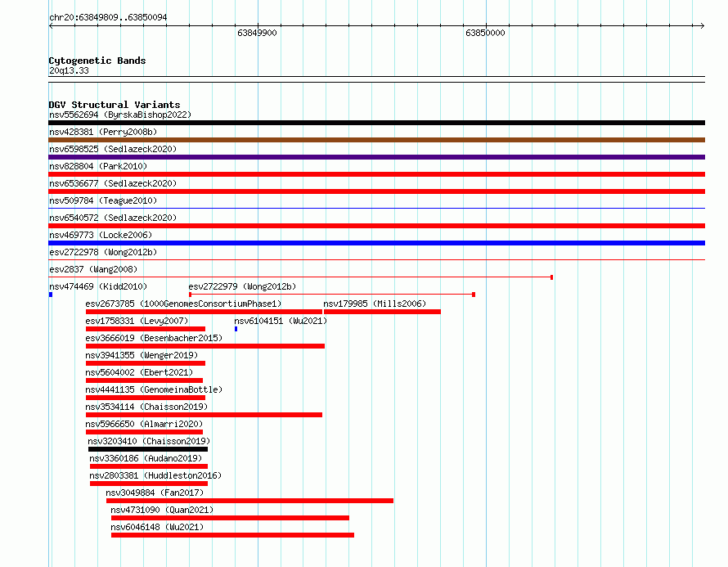
Task: Click the brown nsv428381 variant bar
Action: 376,140
